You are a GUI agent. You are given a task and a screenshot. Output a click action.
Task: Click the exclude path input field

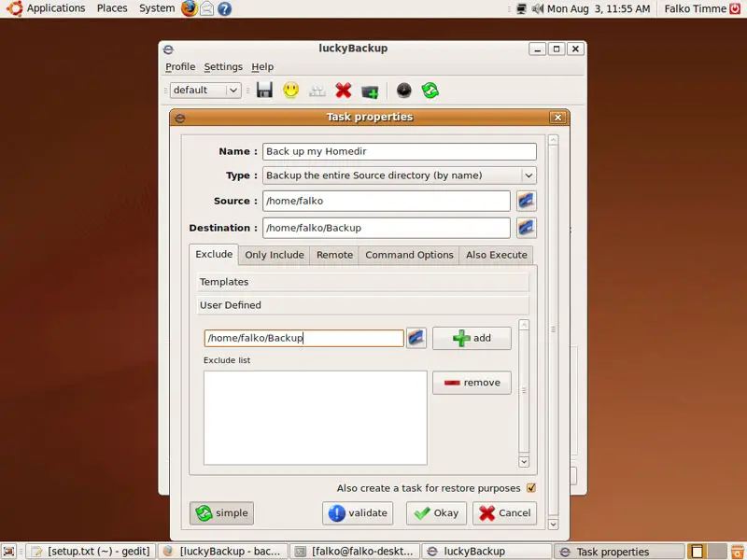(x=304, y=338)
